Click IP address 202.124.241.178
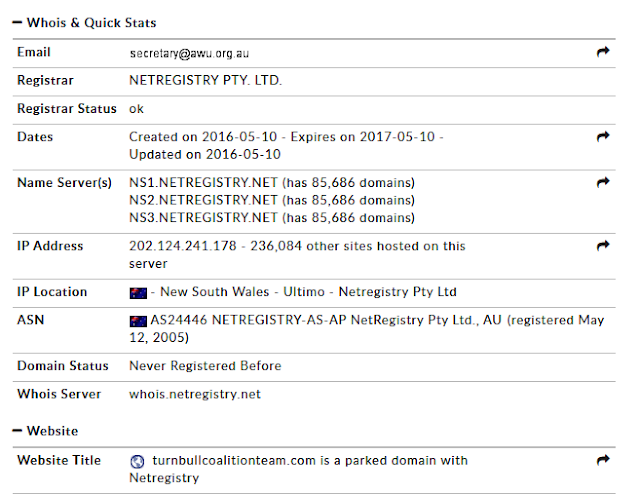This screenshot has height=494, width=640. (183, 246)
